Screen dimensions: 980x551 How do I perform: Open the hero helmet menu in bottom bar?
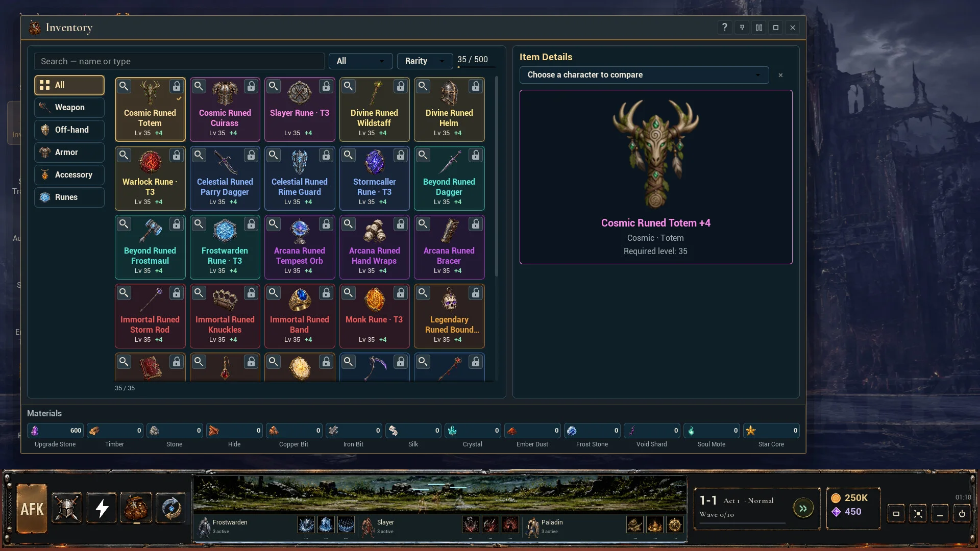pos(67,509)
